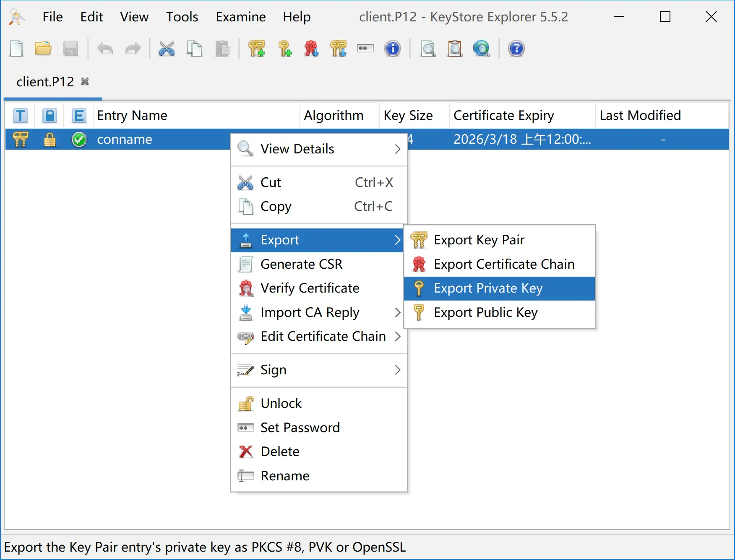This screenshot has height=560, width=735.
Task: Select Generate CSR from context menu
Action: pyautogui.click(x=301, y=264)
